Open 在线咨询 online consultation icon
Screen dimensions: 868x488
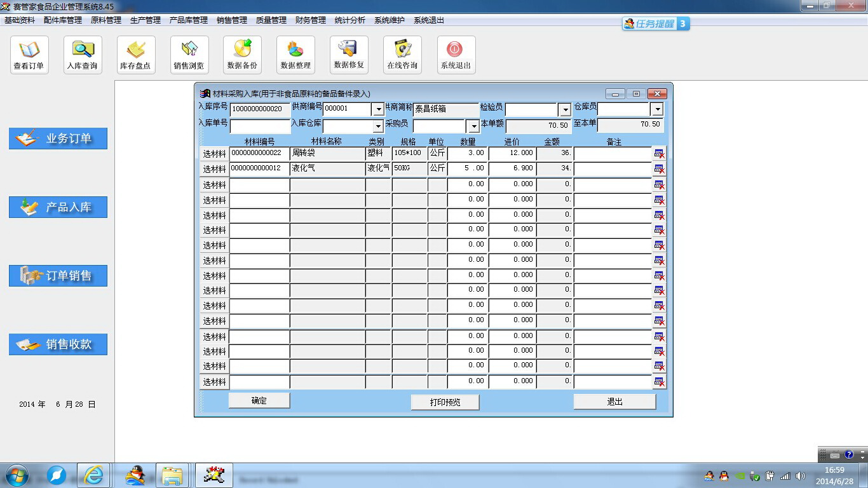pos(402,55)
